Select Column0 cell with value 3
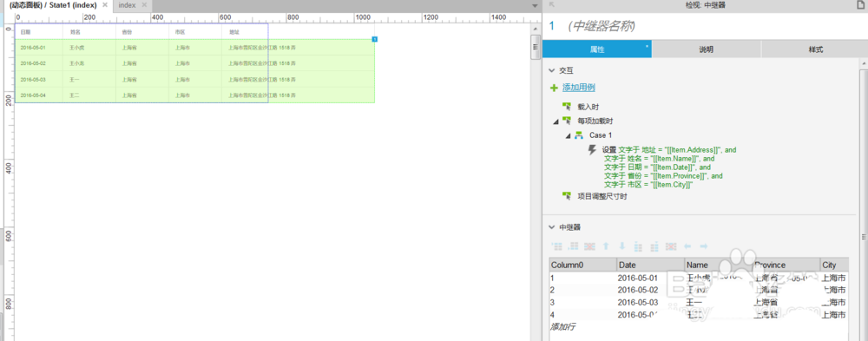This screenshot has width=868, height=341. click(x=582, y=302)
